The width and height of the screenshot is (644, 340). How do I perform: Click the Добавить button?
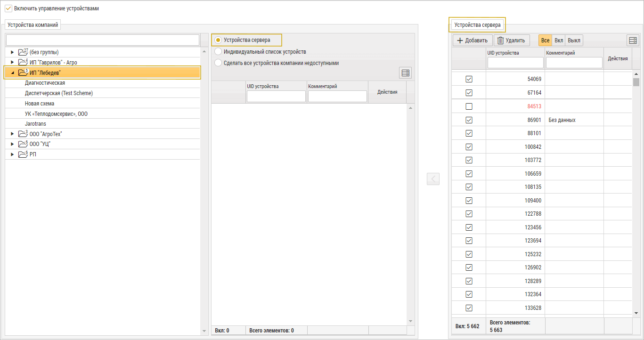point(473,40)
